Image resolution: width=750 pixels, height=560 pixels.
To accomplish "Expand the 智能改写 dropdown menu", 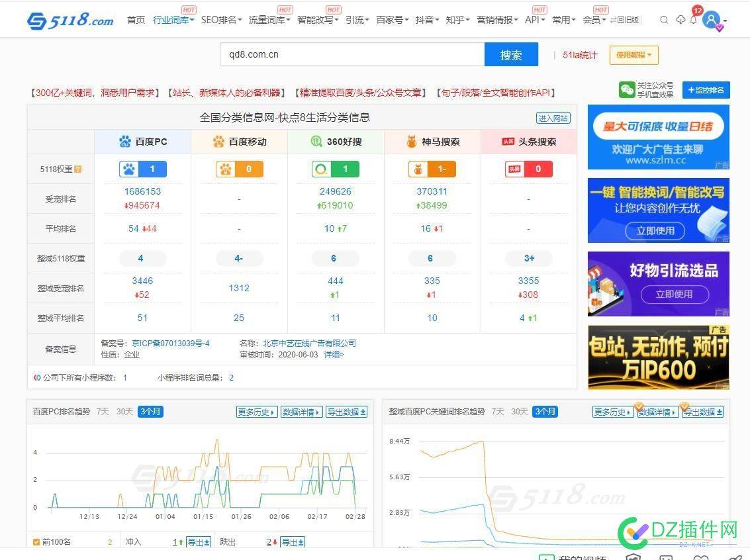I will (318, 20).
